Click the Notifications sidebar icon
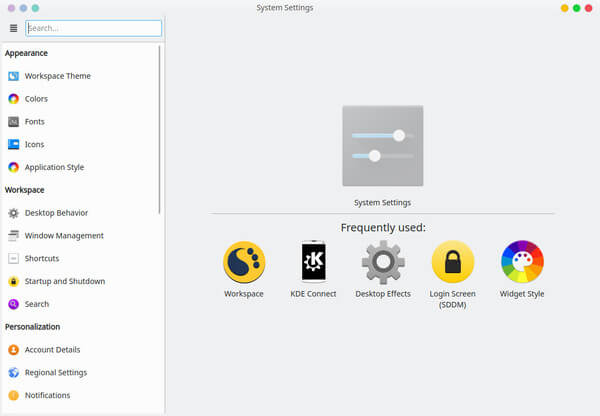 [x=13, y=395]
